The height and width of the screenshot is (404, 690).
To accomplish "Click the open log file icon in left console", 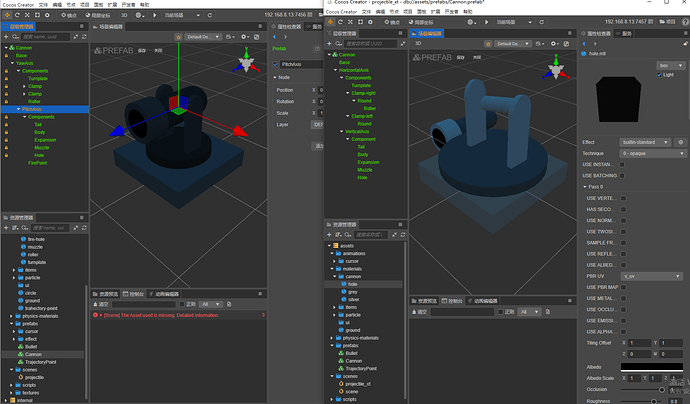I will pos(229,304).
